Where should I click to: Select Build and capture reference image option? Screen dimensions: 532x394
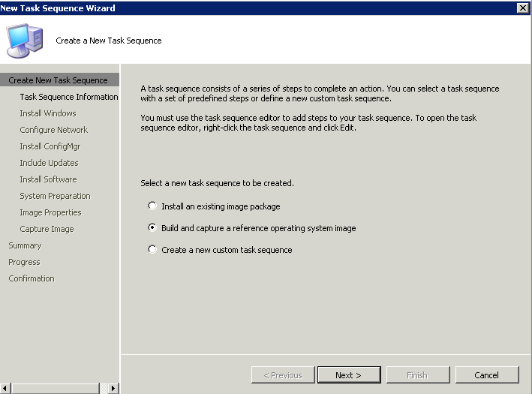pos(152,227)
